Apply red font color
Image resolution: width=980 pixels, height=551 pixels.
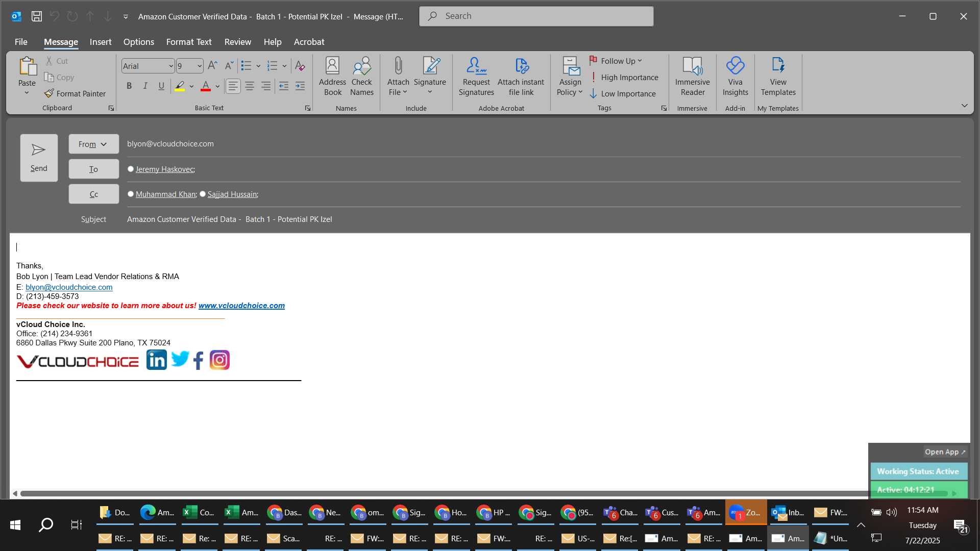pyautogui.click(x=206, y=86)
